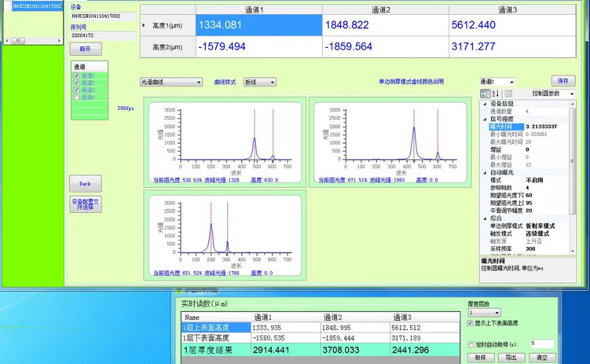Toggle 显示上下表面高度 checkbox

pyautogui.click(x=470, y=323)
